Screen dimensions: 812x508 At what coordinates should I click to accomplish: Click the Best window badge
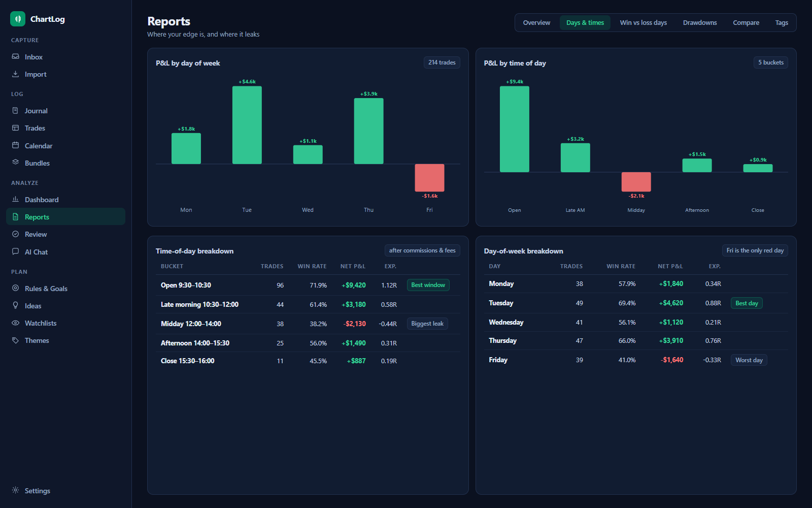[428, 285]
